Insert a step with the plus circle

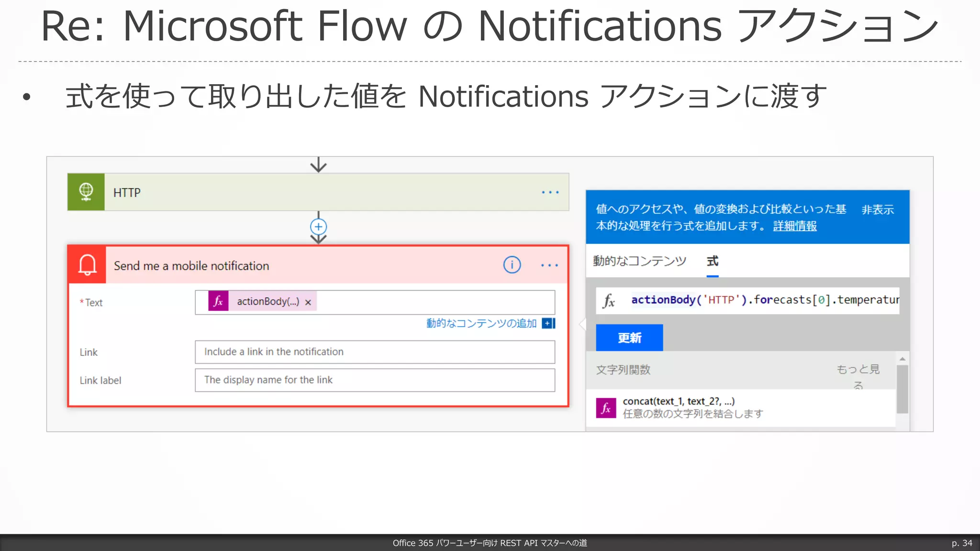click(319, 226)
